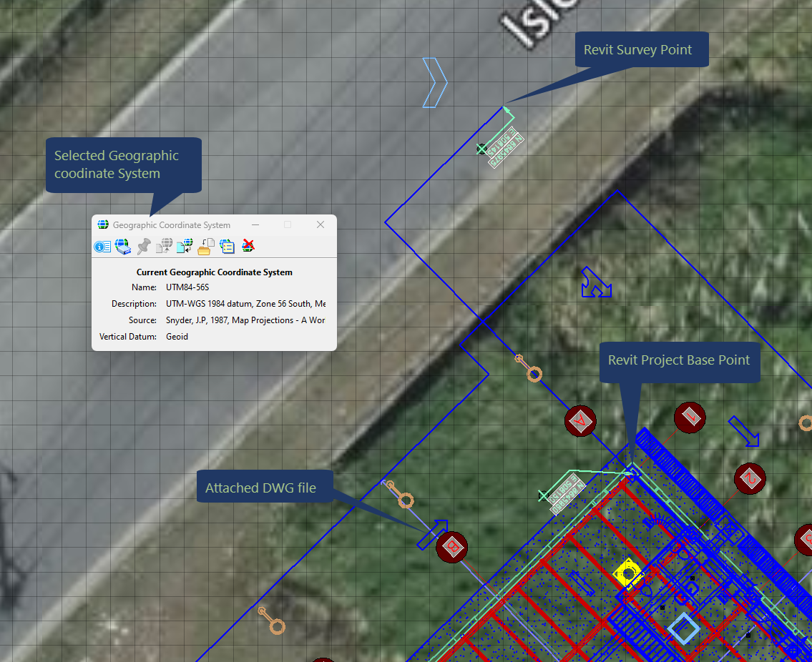
Task: Minimize the Geographic Coordinate System dialog
Action: pyautogui.click(x=255, y=224)
